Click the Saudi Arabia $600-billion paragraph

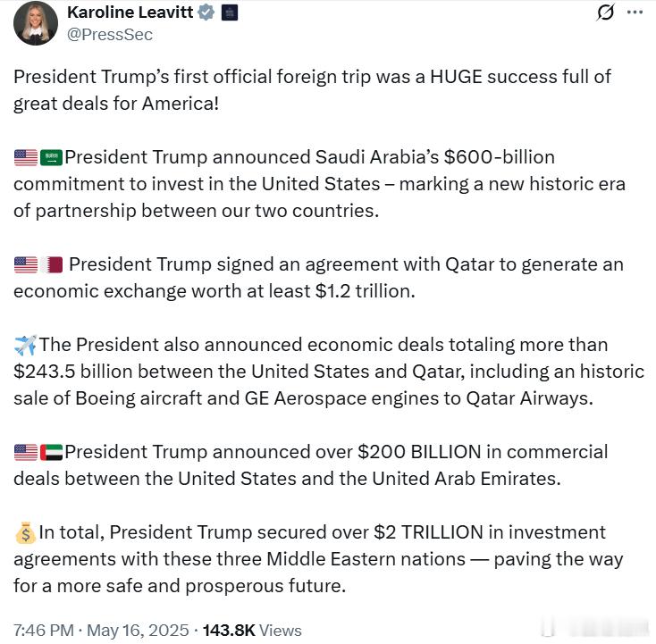point(319,184)
